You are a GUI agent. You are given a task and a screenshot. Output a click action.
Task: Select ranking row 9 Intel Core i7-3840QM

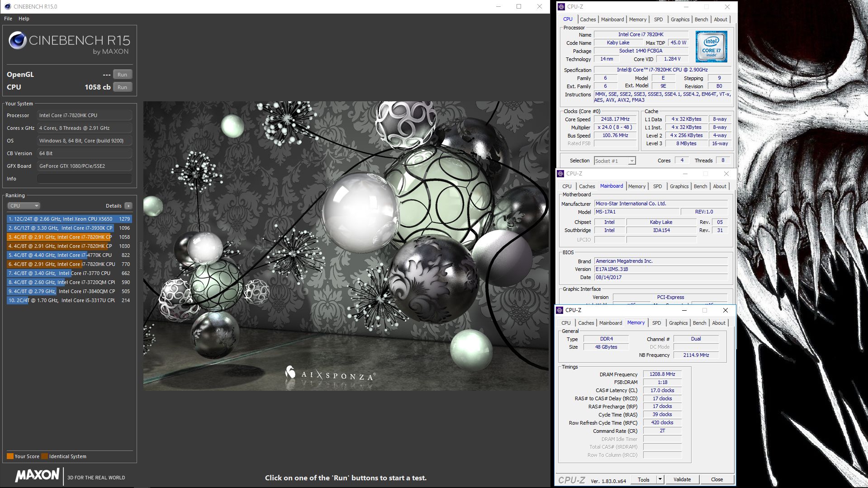(69, 291)
